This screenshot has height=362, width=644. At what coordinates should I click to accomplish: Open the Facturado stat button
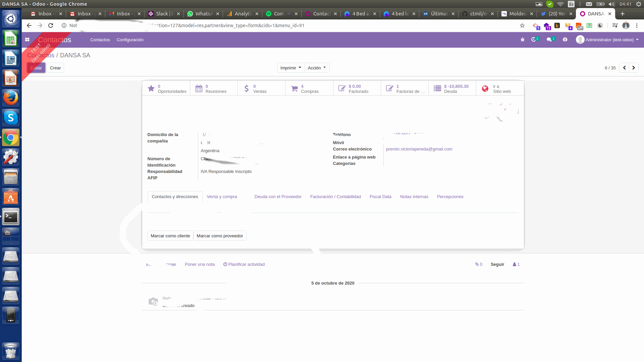(357, 88)
